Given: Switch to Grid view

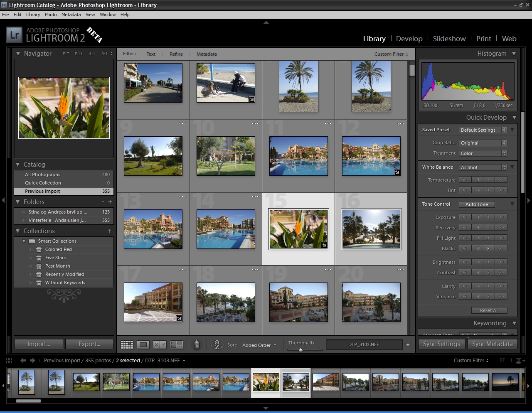Looking at the screenshot, I should 127,344.
